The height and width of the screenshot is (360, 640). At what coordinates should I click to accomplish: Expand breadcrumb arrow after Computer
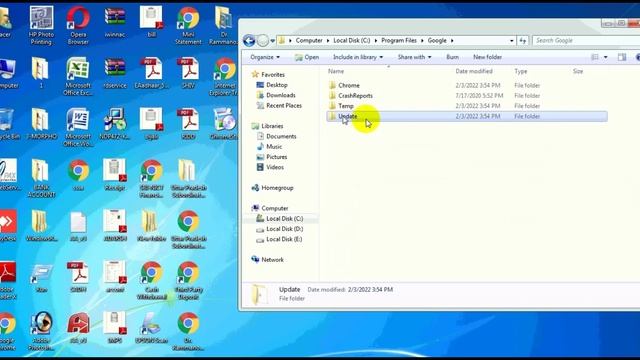pos(328,40)
